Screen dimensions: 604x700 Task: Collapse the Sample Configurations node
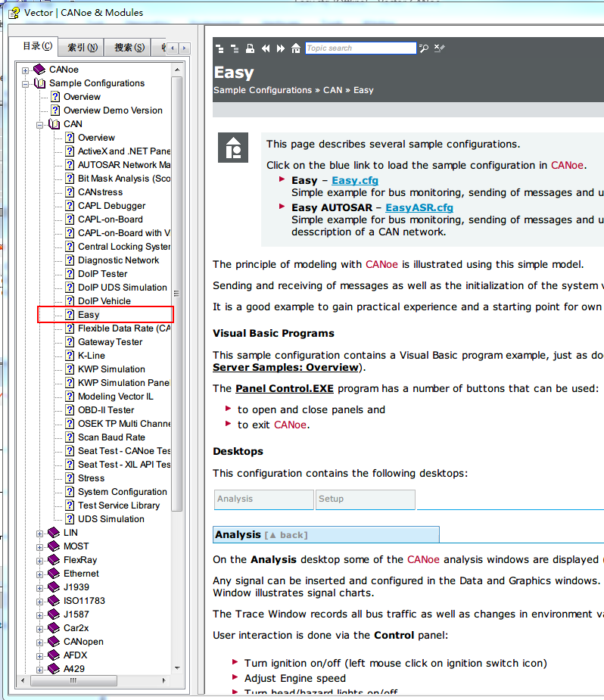click(x=26, y=83)
